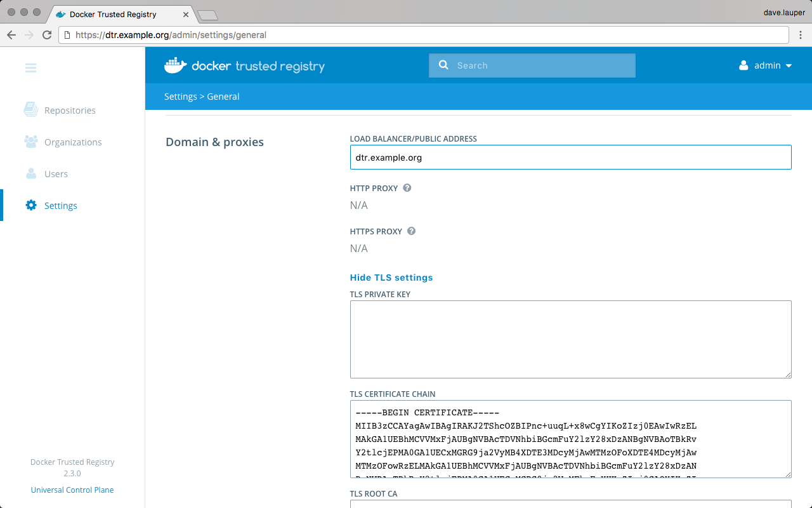Click the Docker Trusted Registry whale logo

[175, 65]
